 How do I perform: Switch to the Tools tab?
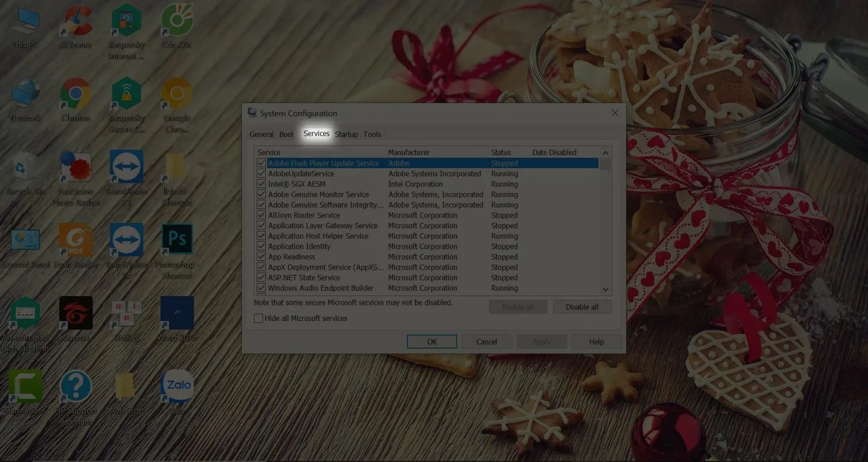[x=372, y=134]
